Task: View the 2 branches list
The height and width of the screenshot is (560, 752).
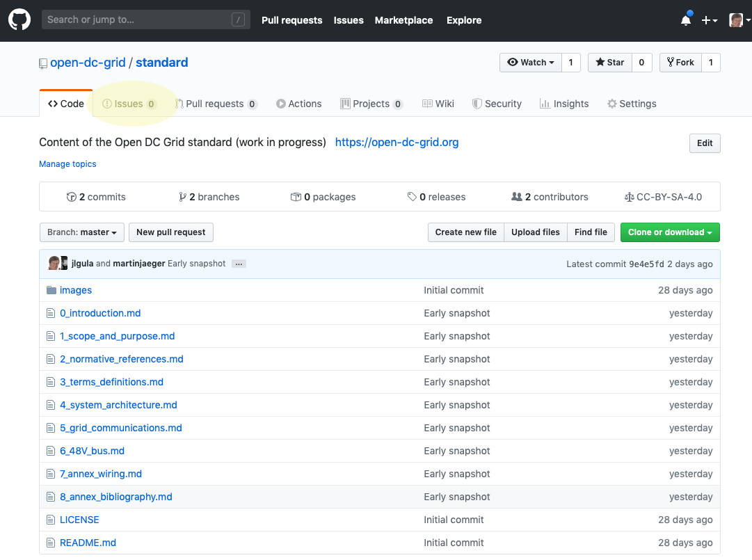Action: point(209,197)
